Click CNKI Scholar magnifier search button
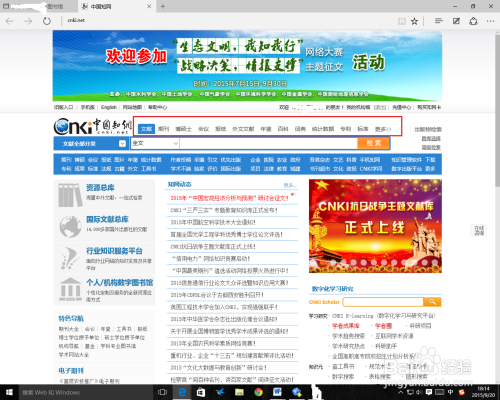This screenshot has width=500, height=400. tap(432, 302)
